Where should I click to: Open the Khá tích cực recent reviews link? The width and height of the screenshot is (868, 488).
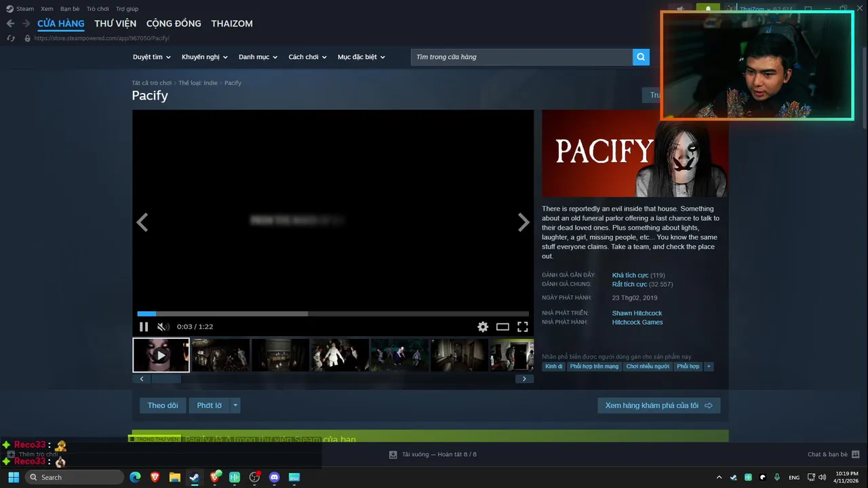pyautogui.click(x=630, y=275)
